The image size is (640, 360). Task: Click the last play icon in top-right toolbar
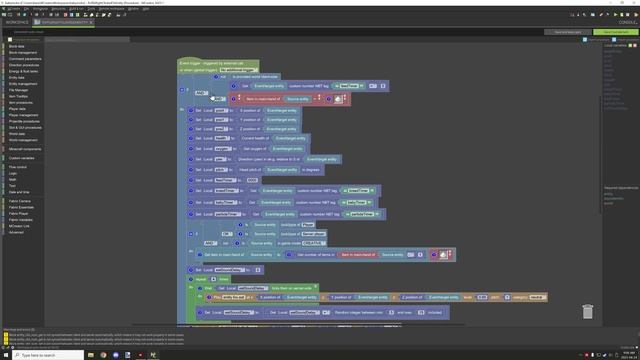point(636,15)
